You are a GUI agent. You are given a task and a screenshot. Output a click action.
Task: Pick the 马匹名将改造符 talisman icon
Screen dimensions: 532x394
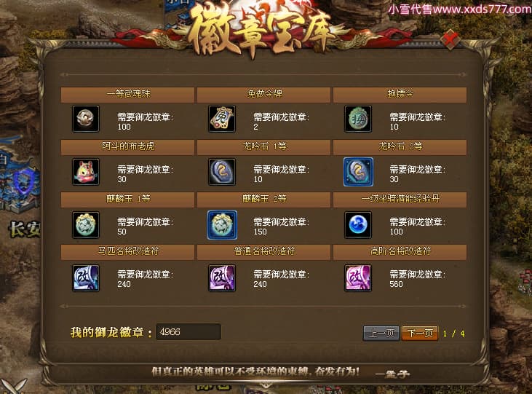(x=86, y=278)
